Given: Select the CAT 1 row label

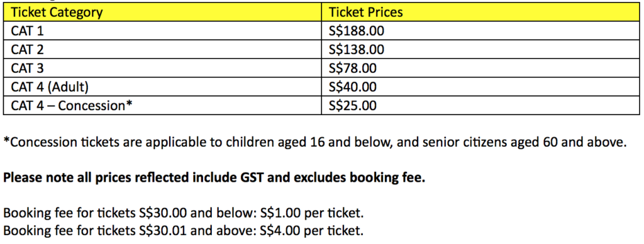Looking at the screenshot, I should coord(162,31).
